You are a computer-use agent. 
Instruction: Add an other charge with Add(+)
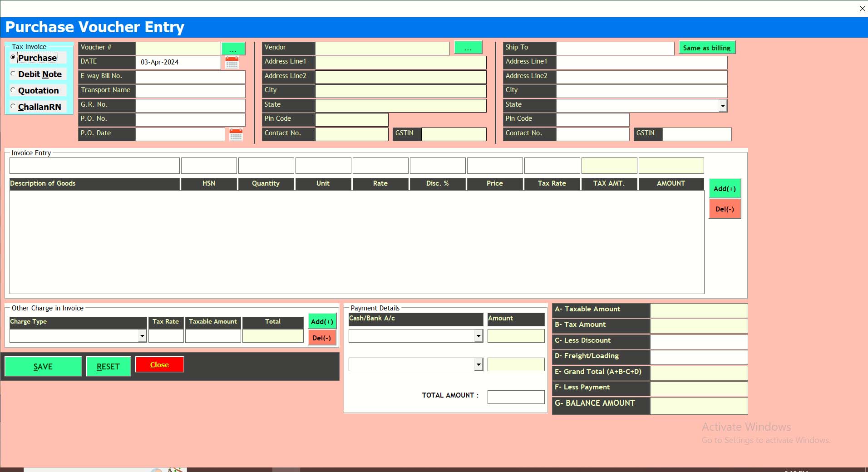point(322,321)
